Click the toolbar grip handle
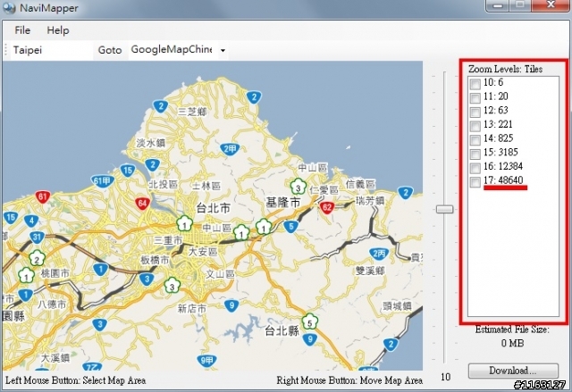Screen dimensions: 572x392 [6, 50]
